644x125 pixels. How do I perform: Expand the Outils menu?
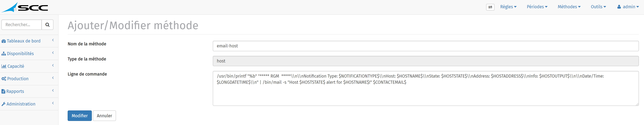pyautogui.click(x=598, y=7)
